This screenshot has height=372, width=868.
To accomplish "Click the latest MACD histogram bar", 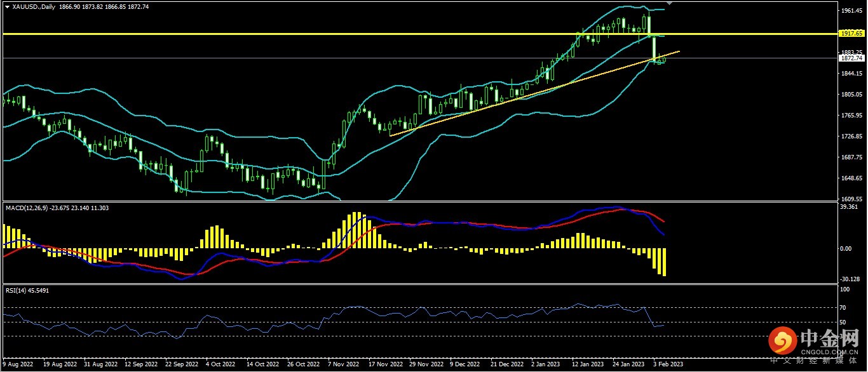I will tap(665, 262).
